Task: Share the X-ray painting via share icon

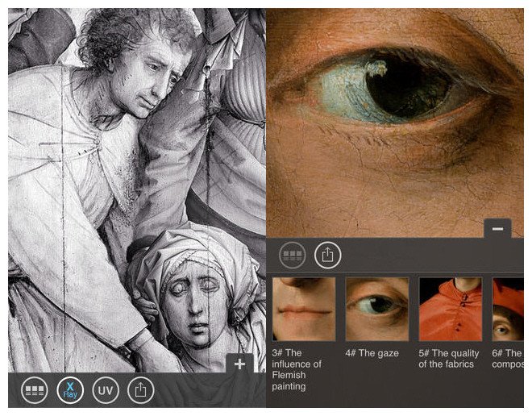Action: [140, 390]
